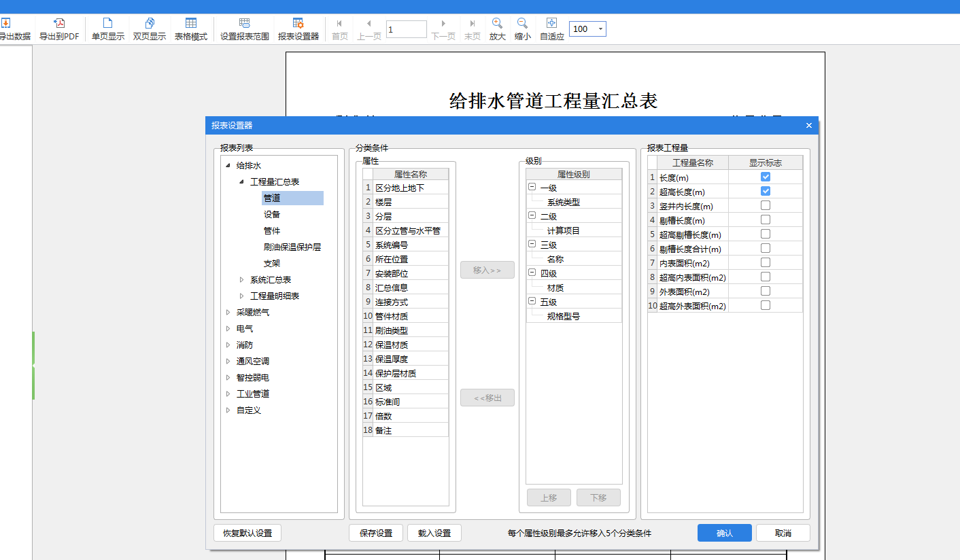Expand the 自定义 tree node
Viewport: 960px width, 560px height.
pyautogui.click(x=228, y=410)
